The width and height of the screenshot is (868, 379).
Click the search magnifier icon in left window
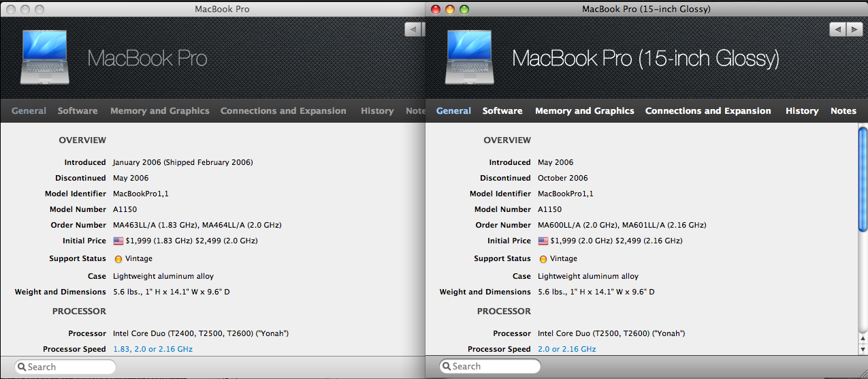21,367
